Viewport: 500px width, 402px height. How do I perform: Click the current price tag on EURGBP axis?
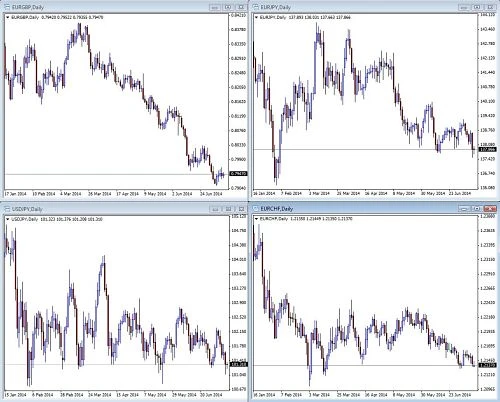coord(239,174)
